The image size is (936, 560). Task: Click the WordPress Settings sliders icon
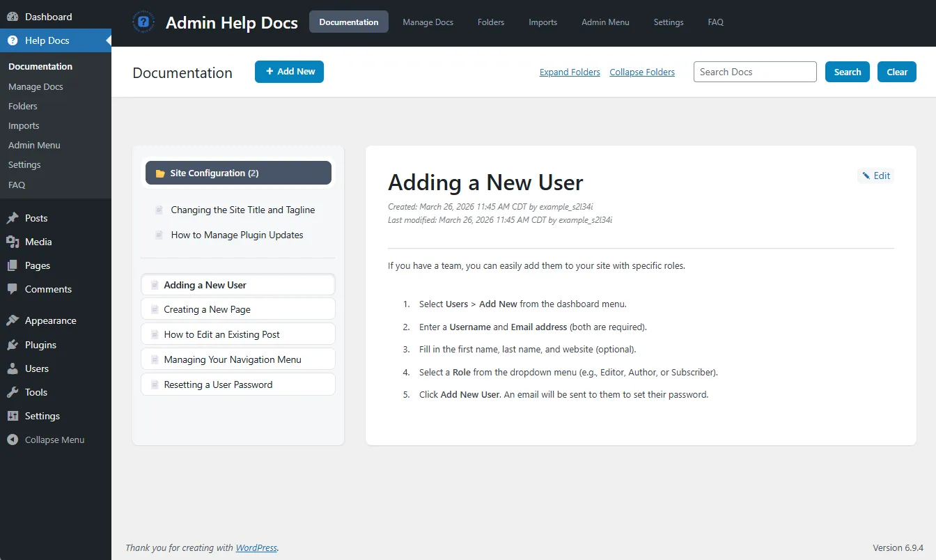[13, 416]
